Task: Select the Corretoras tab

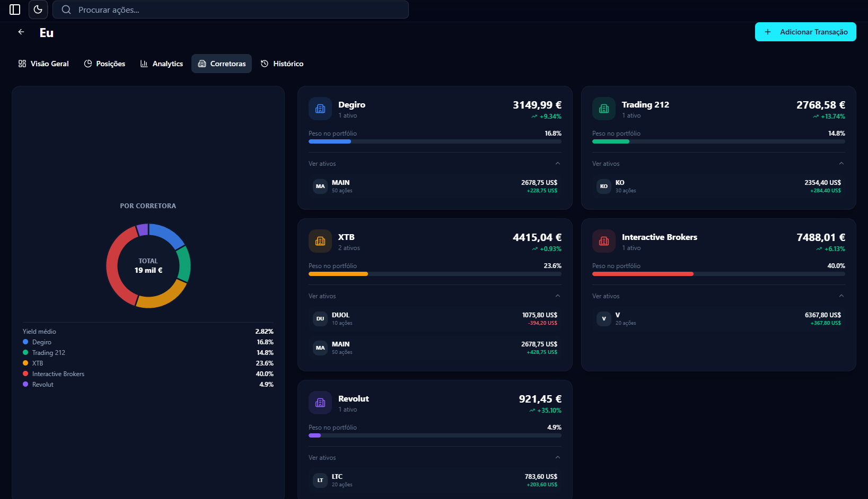Action: coord(222,64)
